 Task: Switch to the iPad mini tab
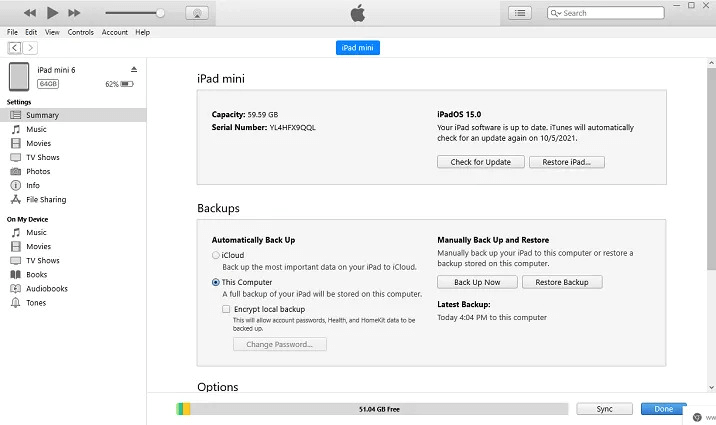[358, 48]
